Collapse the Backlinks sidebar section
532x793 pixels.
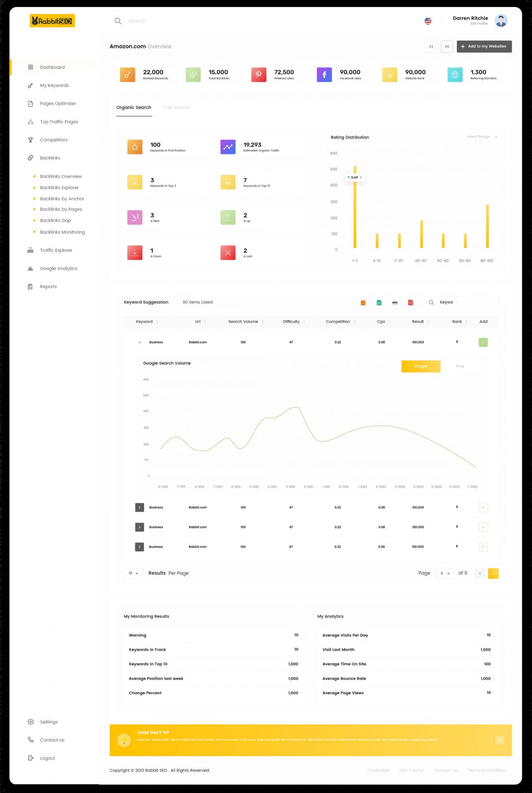tap(50, 158)
